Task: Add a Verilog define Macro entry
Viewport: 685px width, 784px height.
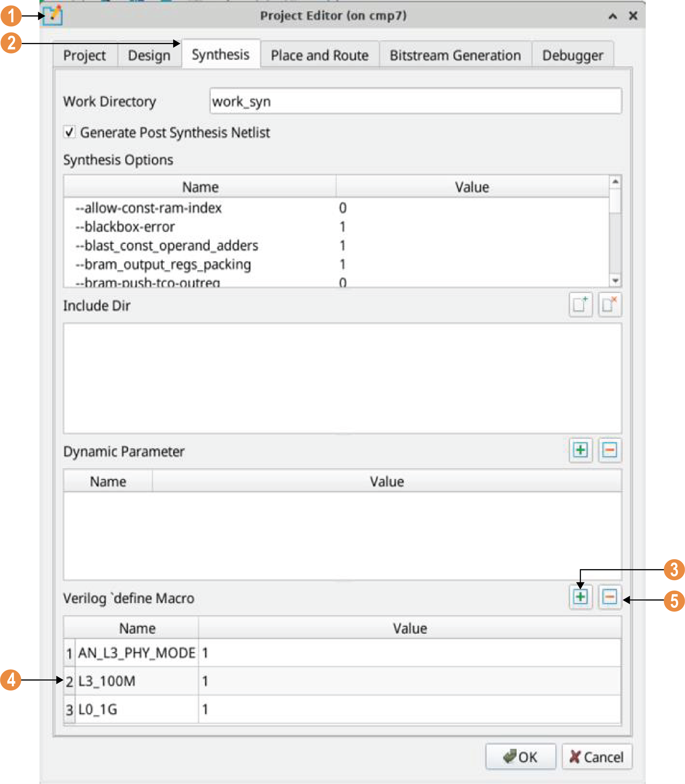Action: 580,597
